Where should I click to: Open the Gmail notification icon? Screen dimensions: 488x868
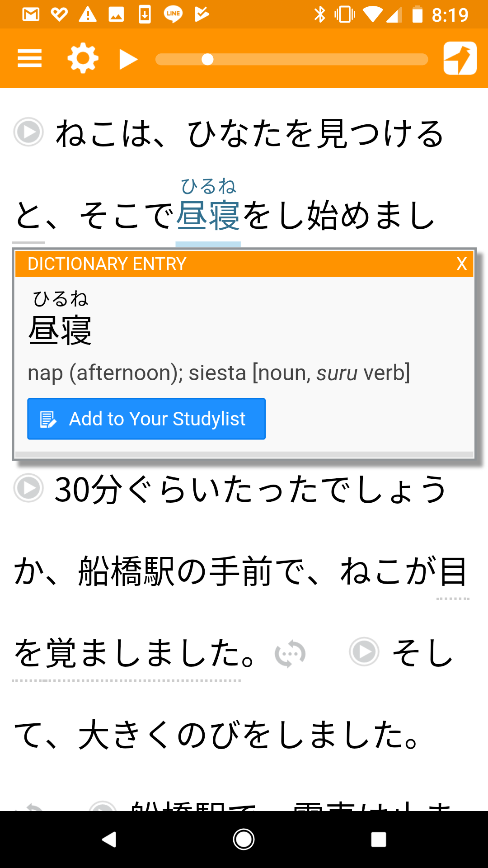click(31, 14)
